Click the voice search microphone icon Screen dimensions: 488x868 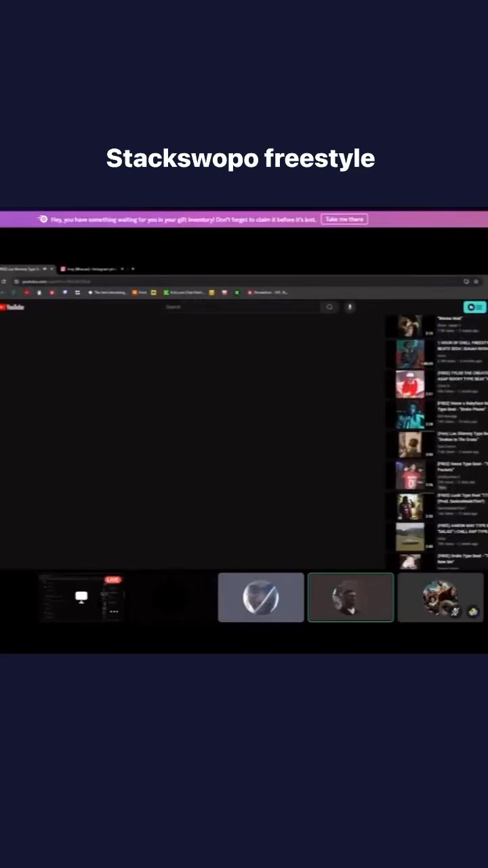[350, 307]
